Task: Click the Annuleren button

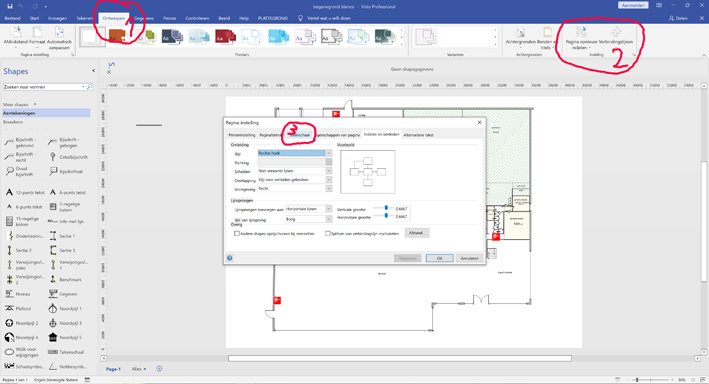Action: click(x=469, y=258)
